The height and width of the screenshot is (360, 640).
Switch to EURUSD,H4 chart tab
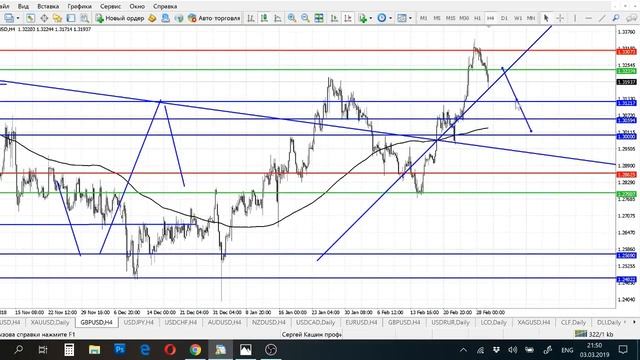(361, 322)
